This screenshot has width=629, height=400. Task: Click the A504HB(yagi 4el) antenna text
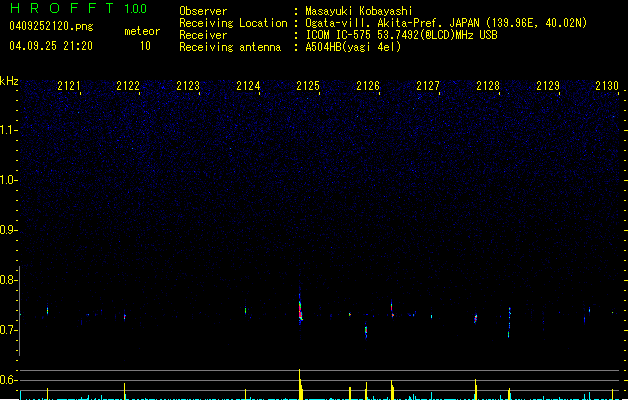pyautogui.click(x=353, y=47)
